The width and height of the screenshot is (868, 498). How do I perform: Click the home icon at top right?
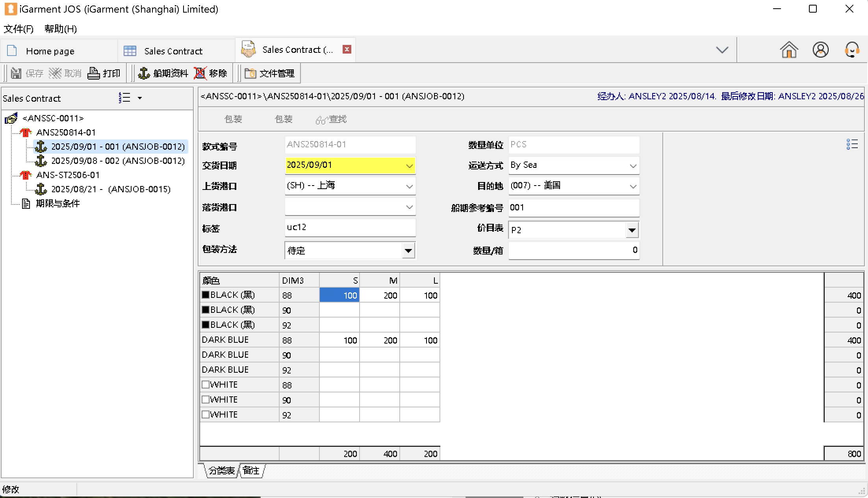[789, 50]
